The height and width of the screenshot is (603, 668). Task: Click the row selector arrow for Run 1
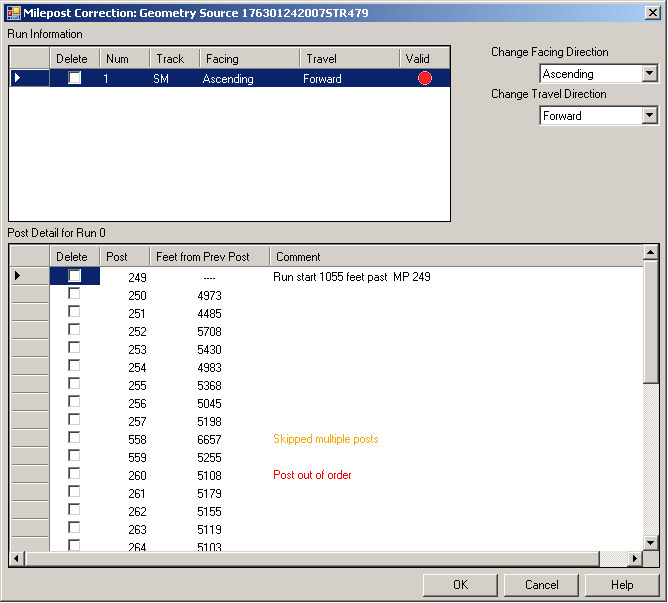17,78
